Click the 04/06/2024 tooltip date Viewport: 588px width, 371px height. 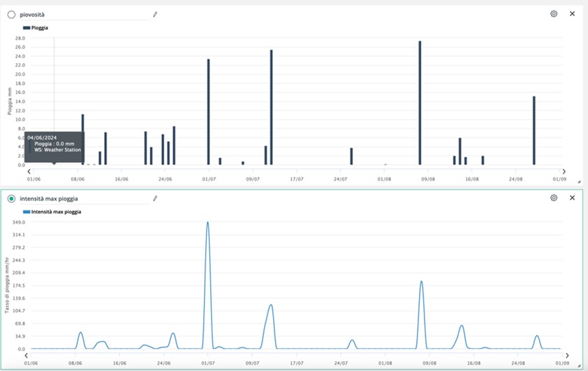pos(42,138)
